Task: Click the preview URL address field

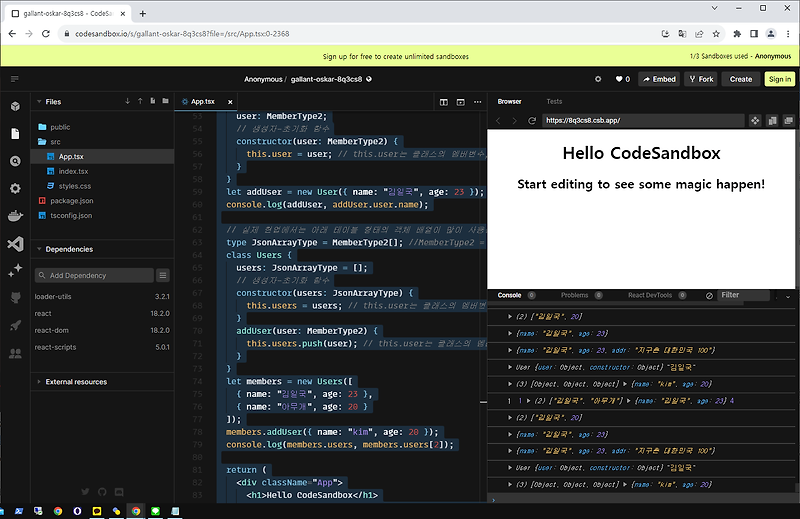Action: pos(643,120)
